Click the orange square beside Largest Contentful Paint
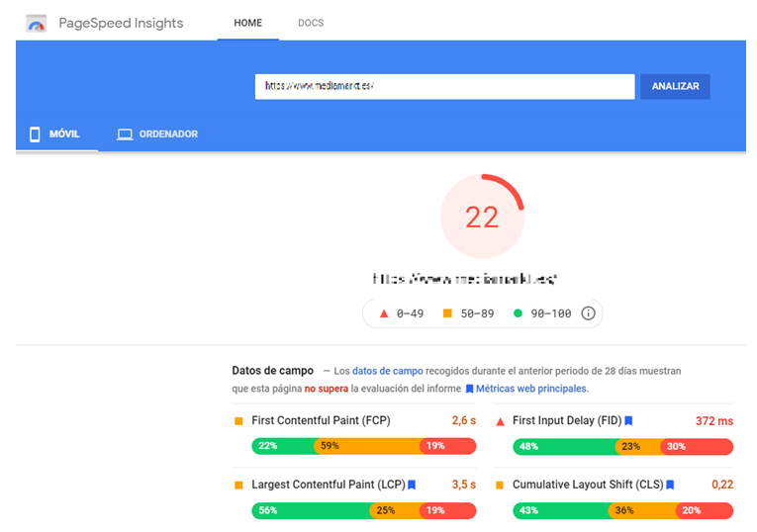 coord(238,486)
